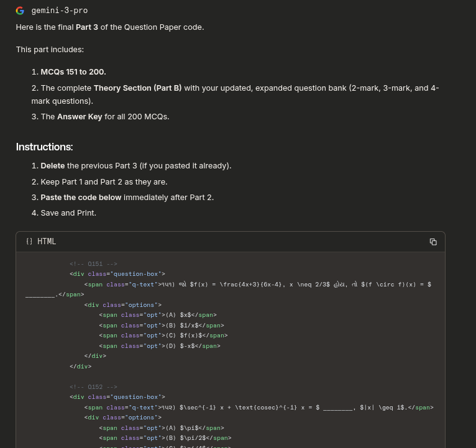Click the bold 'Delete' instruction word
The width and height of the screenshot is (476, 448).
53,166
